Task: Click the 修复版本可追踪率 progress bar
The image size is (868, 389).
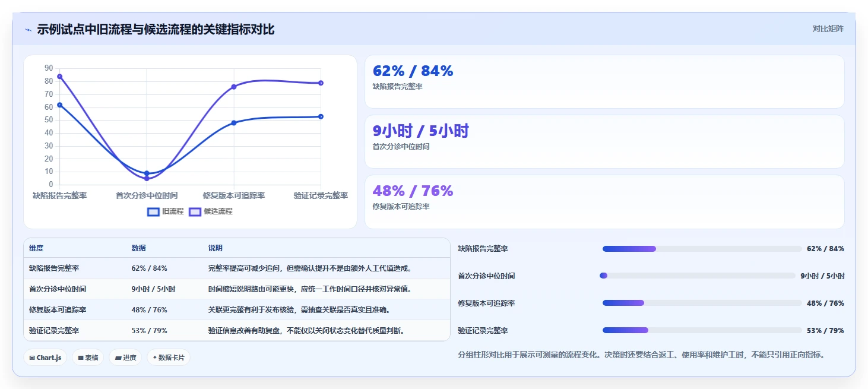Action: point(702,303)
